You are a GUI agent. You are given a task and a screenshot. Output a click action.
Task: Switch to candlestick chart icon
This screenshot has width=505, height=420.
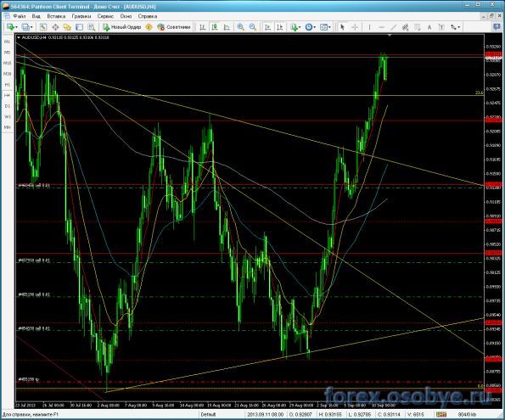pos(215,27)
